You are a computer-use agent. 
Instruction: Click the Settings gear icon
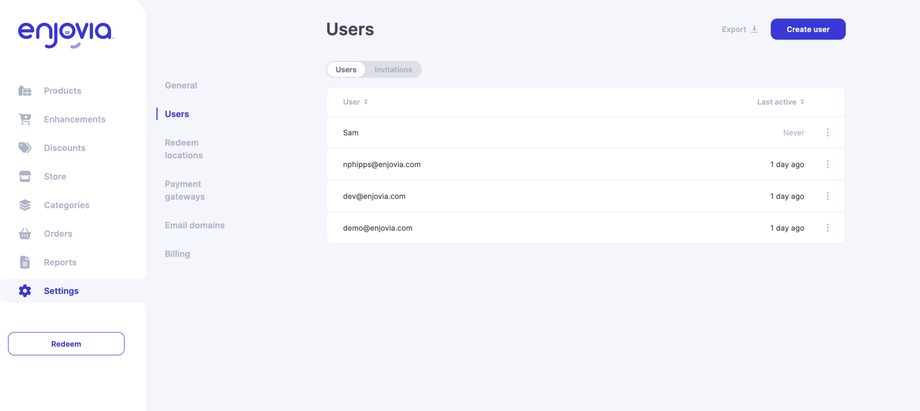[25, 291]
